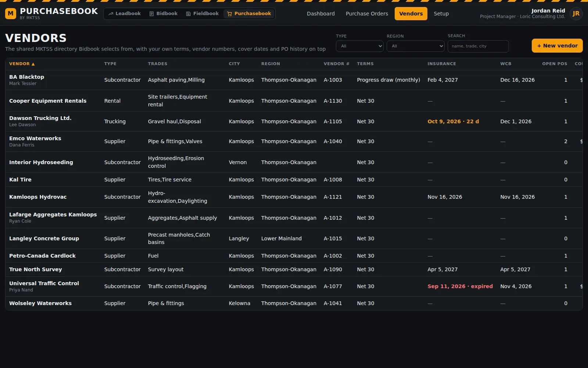This screenshot has height=368, width=588.
Task: Click the Survey layout trades cell
Action: coord(165,269)
